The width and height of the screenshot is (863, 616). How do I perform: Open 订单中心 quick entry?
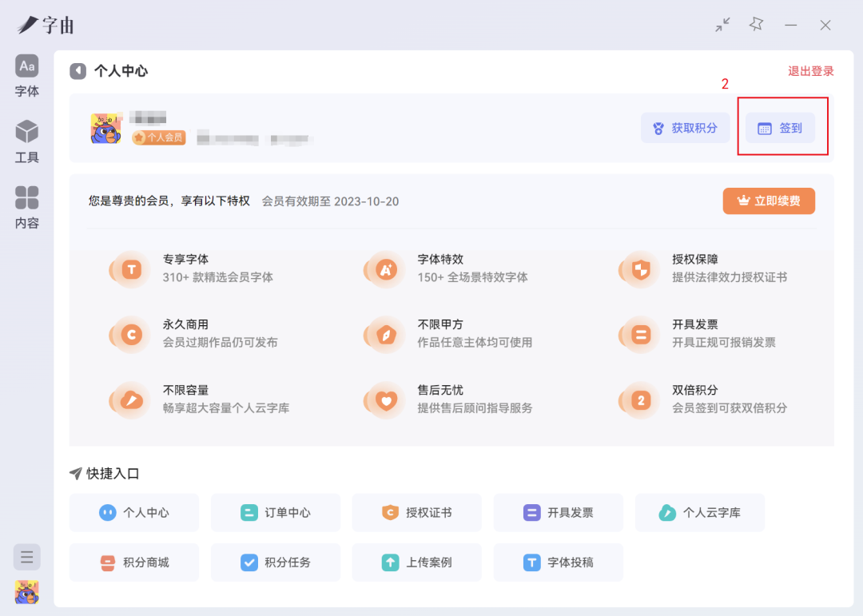click(276, 512)
